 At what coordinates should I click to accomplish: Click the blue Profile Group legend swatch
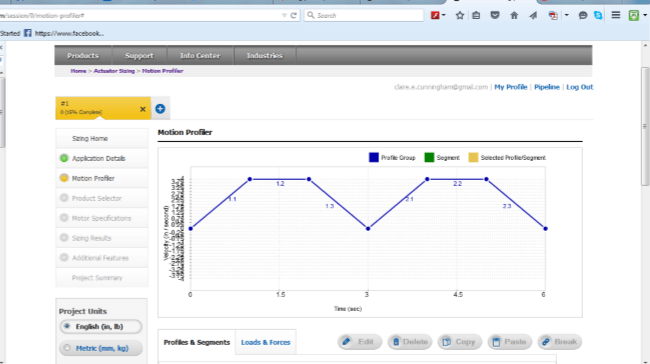click(374, 158)
